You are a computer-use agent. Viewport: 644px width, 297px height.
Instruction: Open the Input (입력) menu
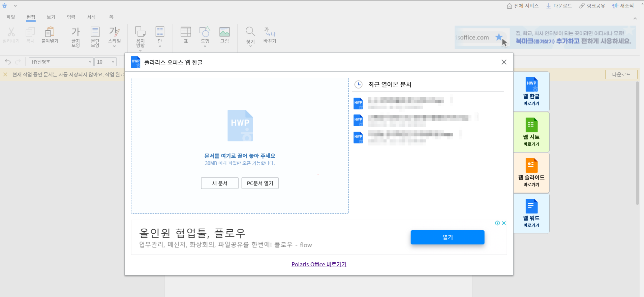[71, 17]
